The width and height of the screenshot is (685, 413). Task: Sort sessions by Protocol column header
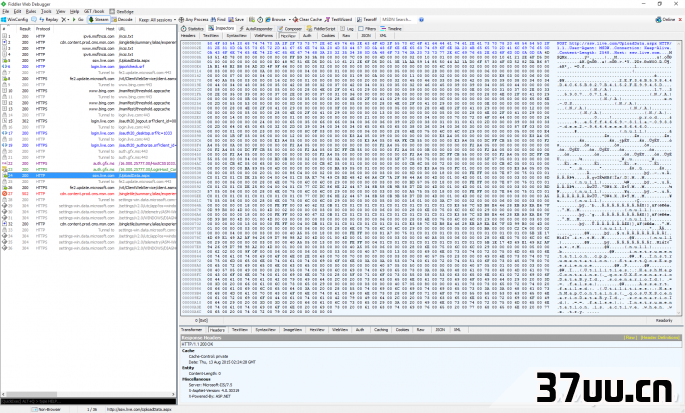point(43,29)
